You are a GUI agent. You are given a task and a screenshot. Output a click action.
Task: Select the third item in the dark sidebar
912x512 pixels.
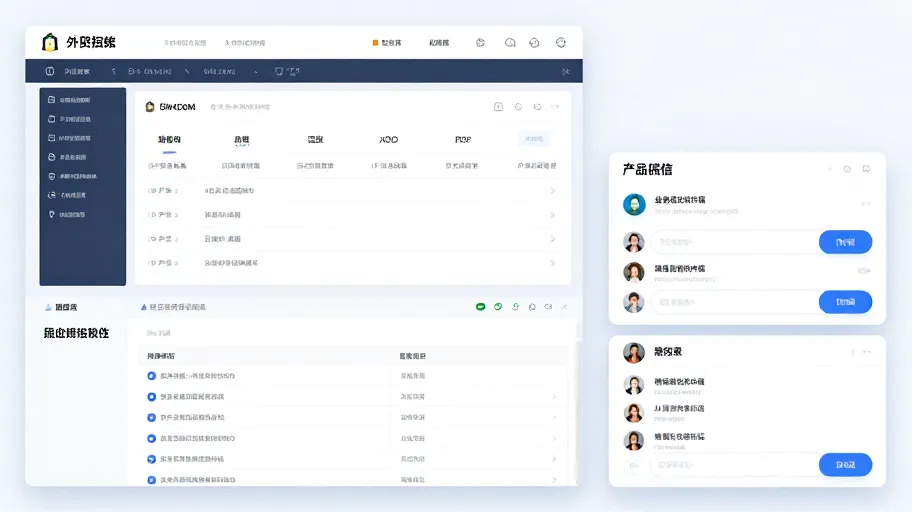70,138
